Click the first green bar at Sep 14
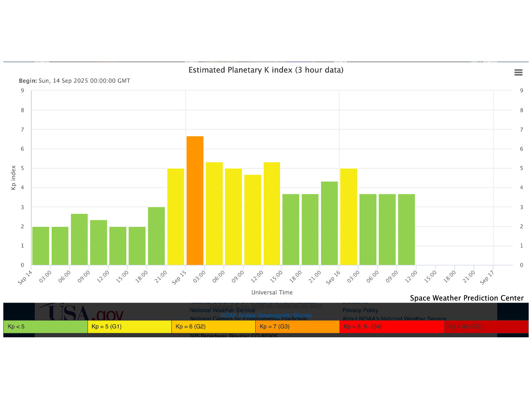 [x=41, y=246]
